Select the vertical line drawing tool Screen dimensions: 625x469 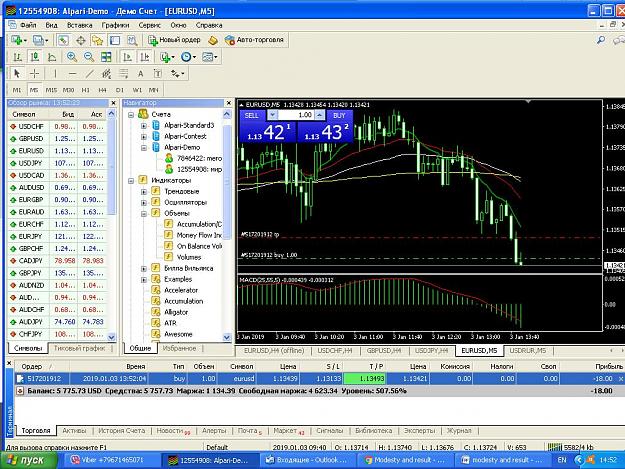(55, 73)
